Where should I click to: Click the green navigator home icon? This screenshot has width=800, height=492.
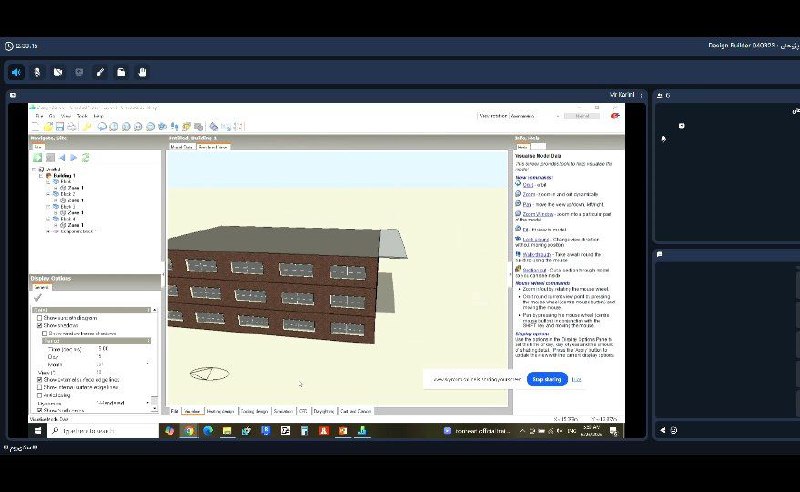point(38,158)
